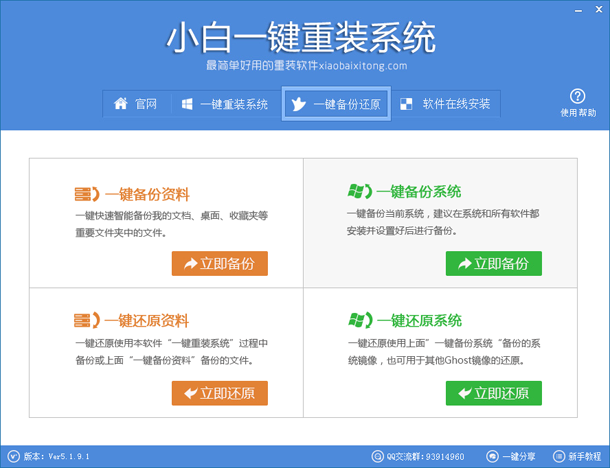Image resolution: width=610 pixels, height=468 pixels.
Task: Click the 一键还原系统 heading
Action: [419, 321]
